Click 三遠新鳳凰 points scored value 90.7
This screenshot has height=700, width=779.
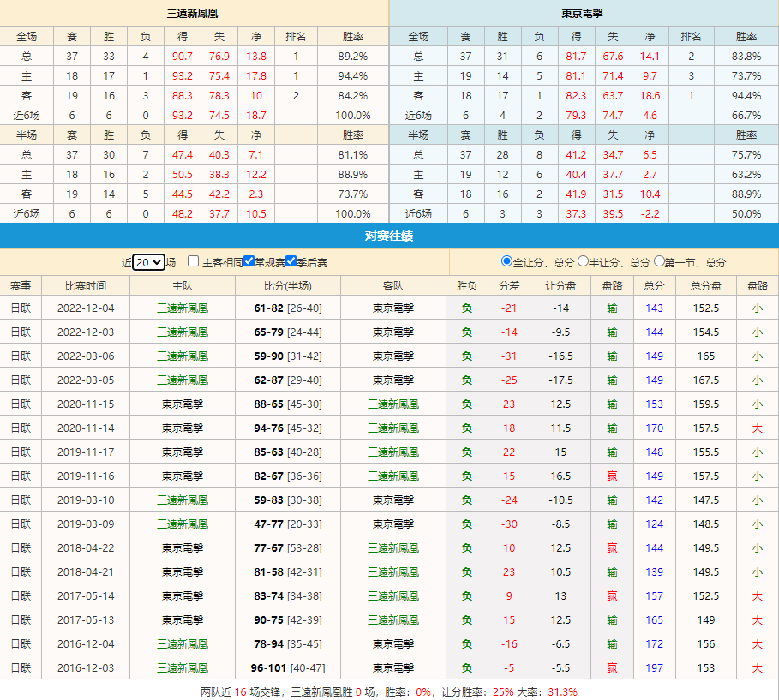pyautogui.click(x=183, y=57)
